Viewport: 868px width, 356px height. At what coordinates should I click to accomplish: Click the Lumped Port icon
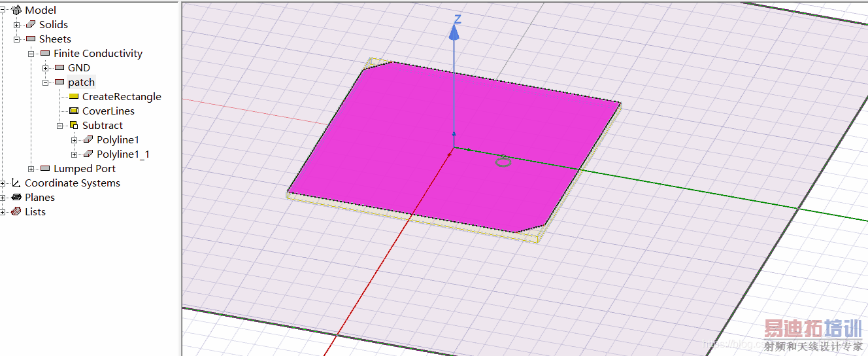coord(45,168)
